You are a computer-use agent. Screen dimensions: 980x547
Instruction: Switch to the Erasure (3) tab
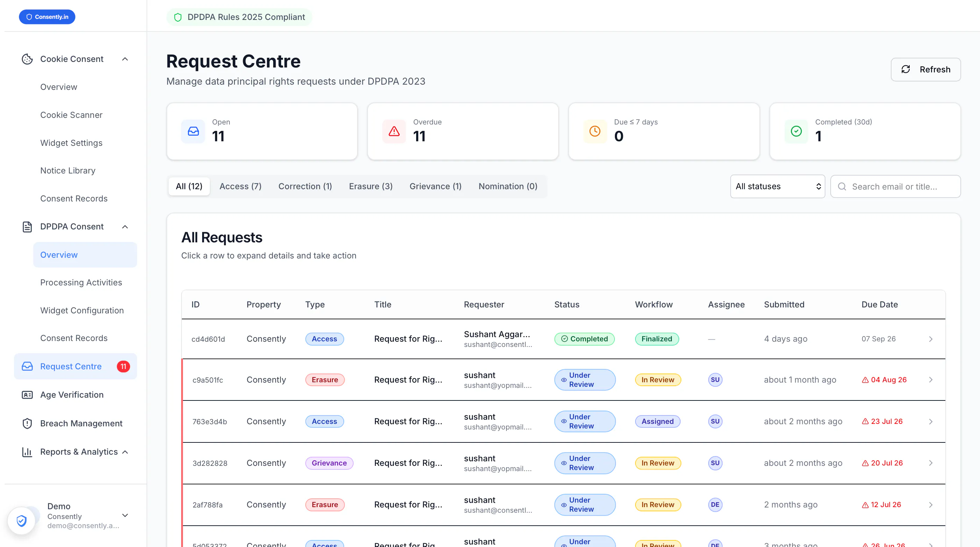click(370, 186)
